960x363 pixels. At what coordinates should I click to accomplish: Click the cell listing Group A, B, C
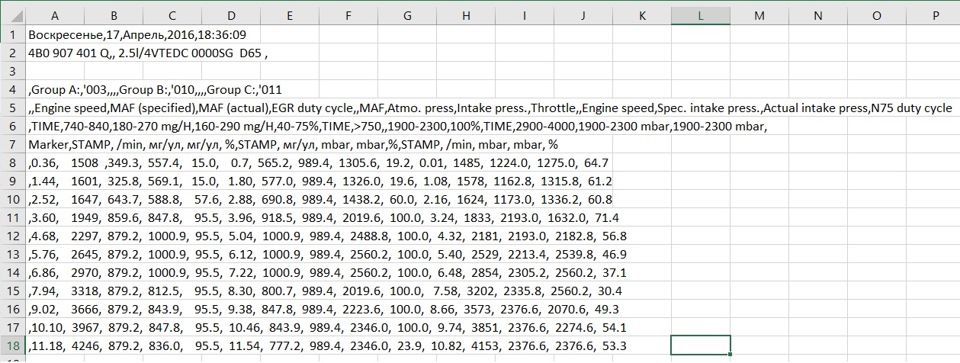[x=155, y=90]
